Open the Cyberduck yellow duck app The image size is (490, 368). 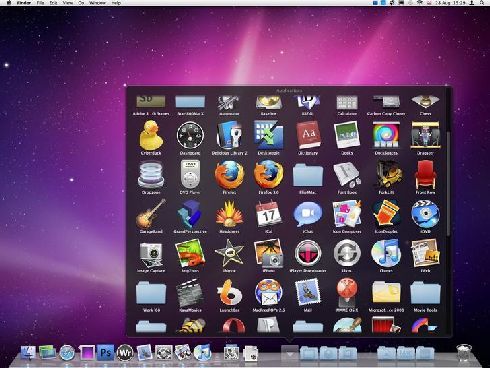click(x=151, y=135)
